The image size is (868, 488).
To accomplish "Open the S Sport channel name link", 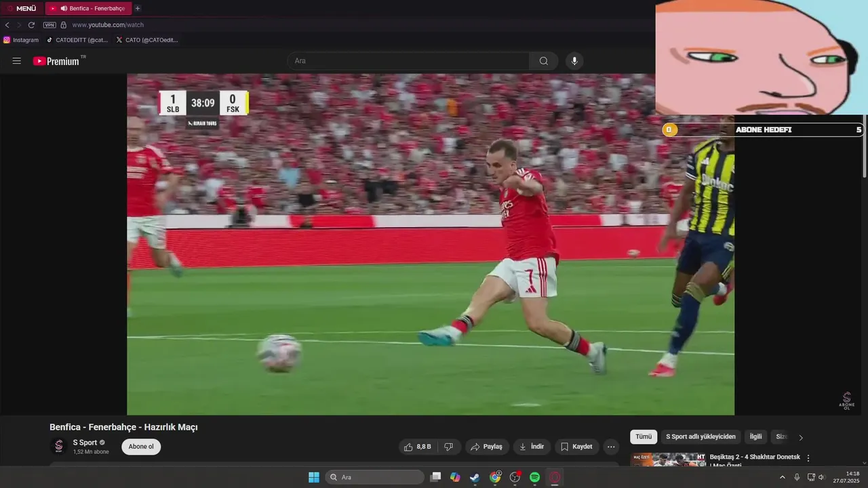I will pyautogui.click(x=85, y=443).
